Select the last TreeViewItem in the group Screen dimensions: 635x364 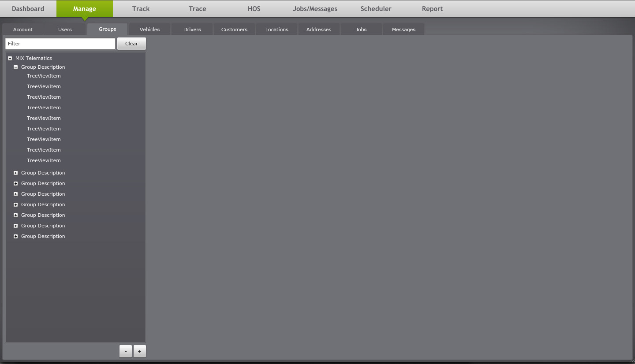pyautogui.click(x=44, y=160)
